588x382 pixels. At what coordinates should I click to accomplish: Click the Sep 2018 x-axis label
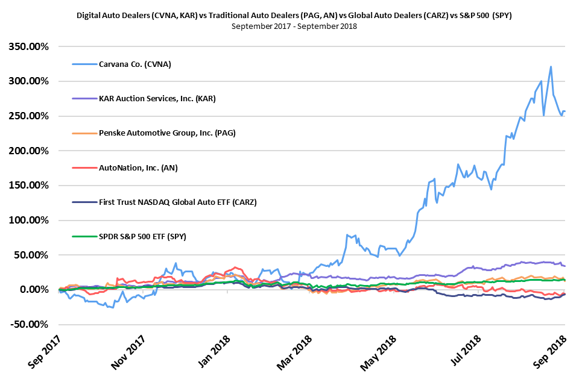[x=550, y=352]
